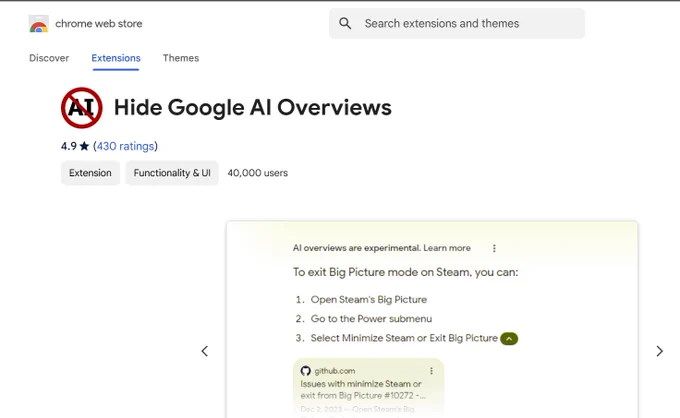Focus the Search extensions and themes field

click(457, 23)
